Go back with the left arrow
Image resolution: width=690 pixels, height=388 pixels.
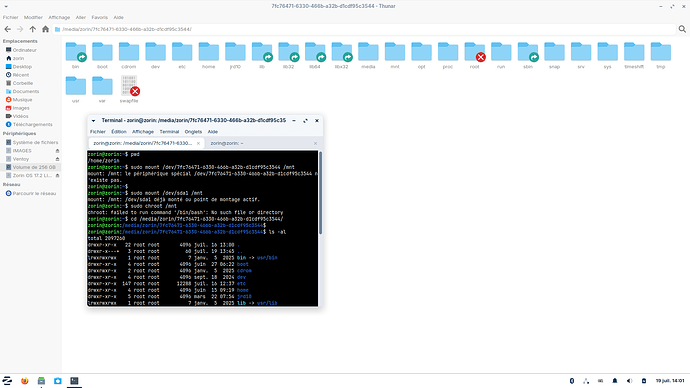point(7,29)
